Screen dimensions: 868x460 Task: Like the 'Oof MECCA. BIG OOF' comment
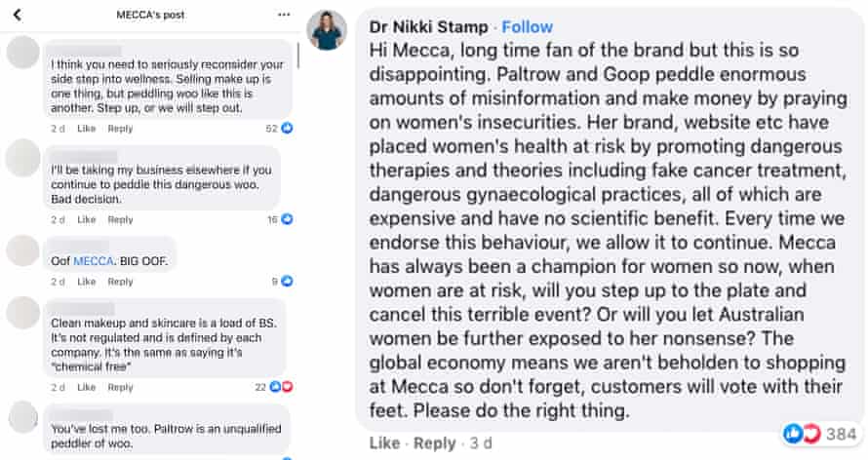pyautogui.click(x=87, y=282)
